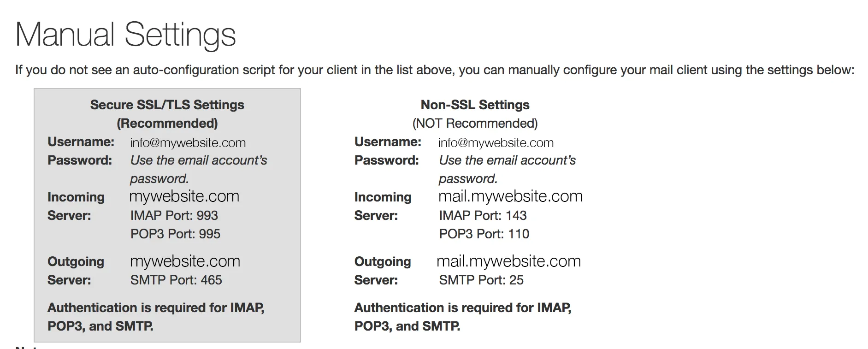The height and width of the screenshot is (349, 868).
Task: Click the outgoing server mail.mywebsite.com
Action: click(x=508, y=261)
